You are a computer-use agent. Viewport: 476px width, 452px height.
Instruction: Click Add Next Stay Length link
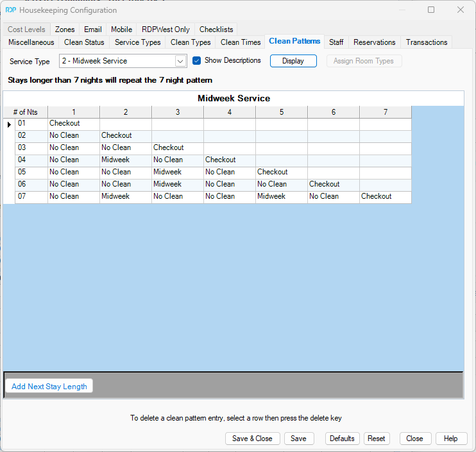(x=49, y=386)
